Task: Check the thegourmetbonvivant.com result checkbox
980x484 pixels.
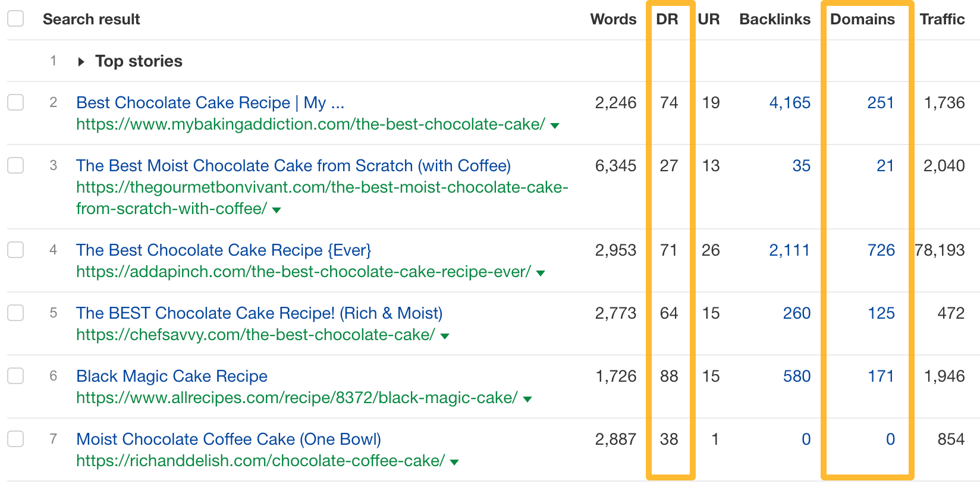Action: pos(15,165)
